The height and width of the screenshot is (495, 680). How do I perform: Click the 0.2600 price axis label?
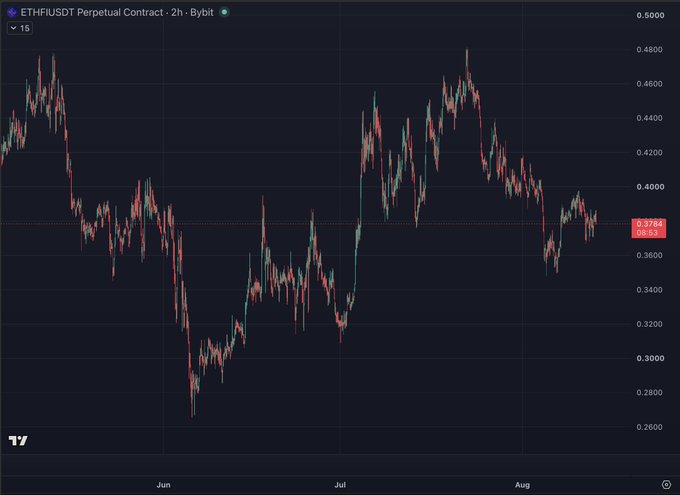649,427
